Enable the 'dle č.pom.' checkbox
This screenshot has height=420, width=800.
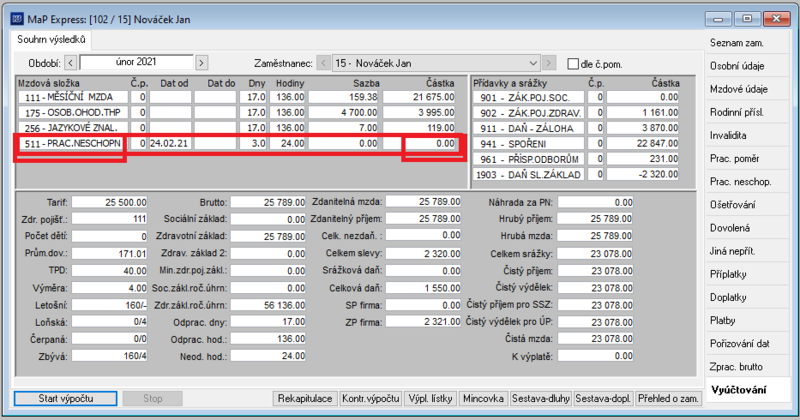pyautogui.click(x=573, y=64)
